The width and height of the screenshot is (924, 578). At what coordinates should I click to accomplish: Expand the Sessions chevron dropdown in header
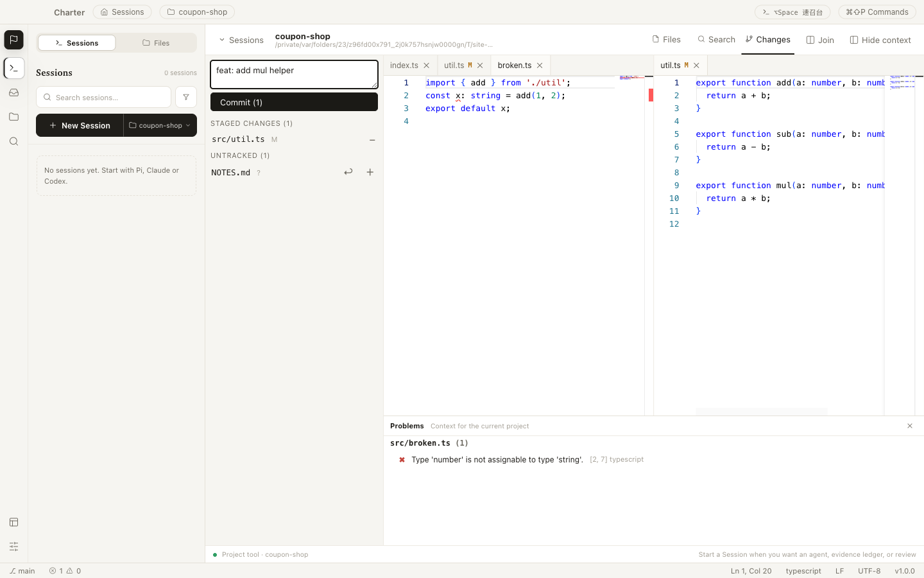click(x=241, y=40)
